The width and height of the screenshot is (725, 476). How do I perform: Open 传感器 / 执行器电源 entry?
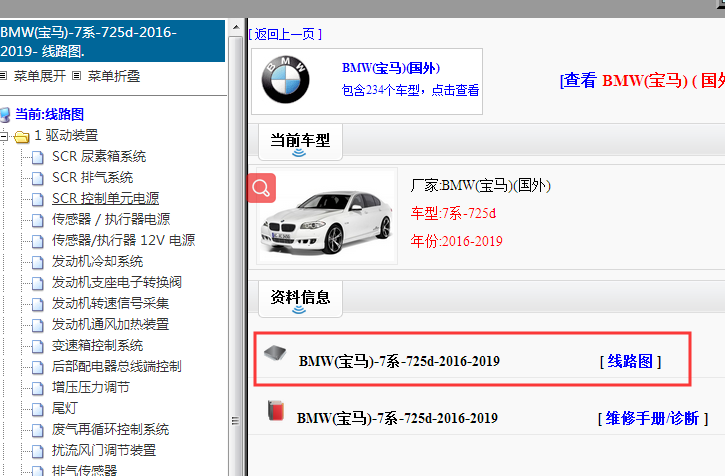pos(111,219)
